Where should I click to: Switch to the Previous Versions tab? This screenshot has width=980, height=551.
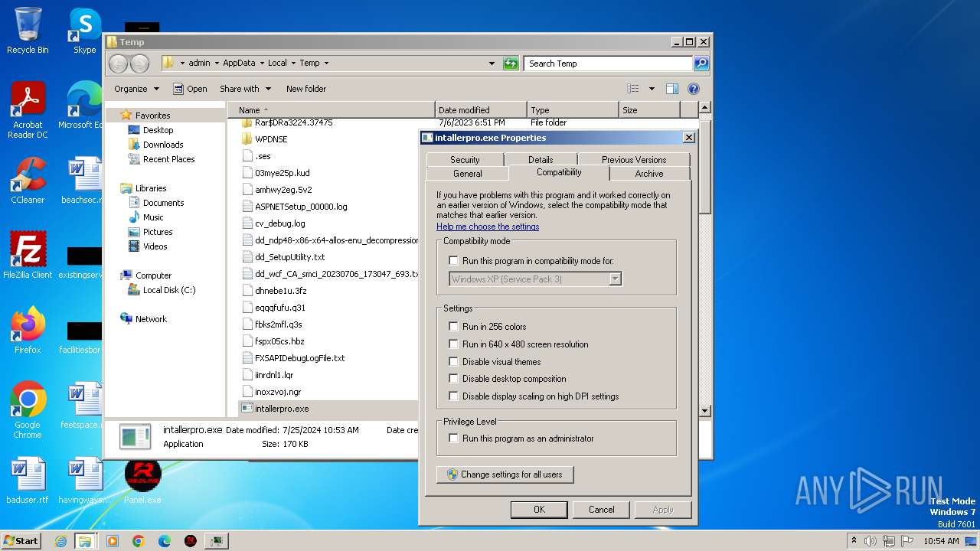pos(634,159)
